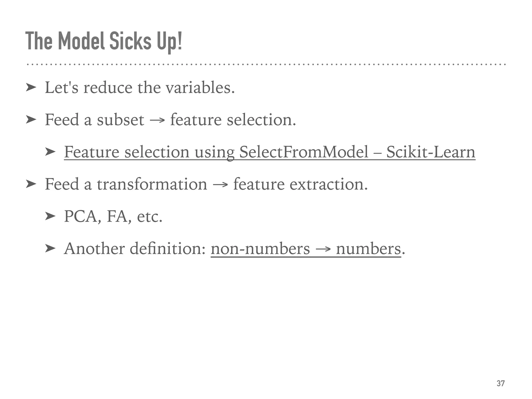Click the text PCA, FA, etc.
This screenshot has width=532, height=399.
click(113, 216)
